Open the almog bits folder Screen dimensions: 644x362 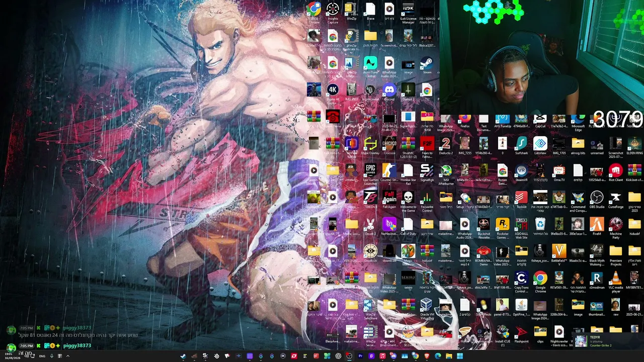pyautogui.click(x=578, y=147)
